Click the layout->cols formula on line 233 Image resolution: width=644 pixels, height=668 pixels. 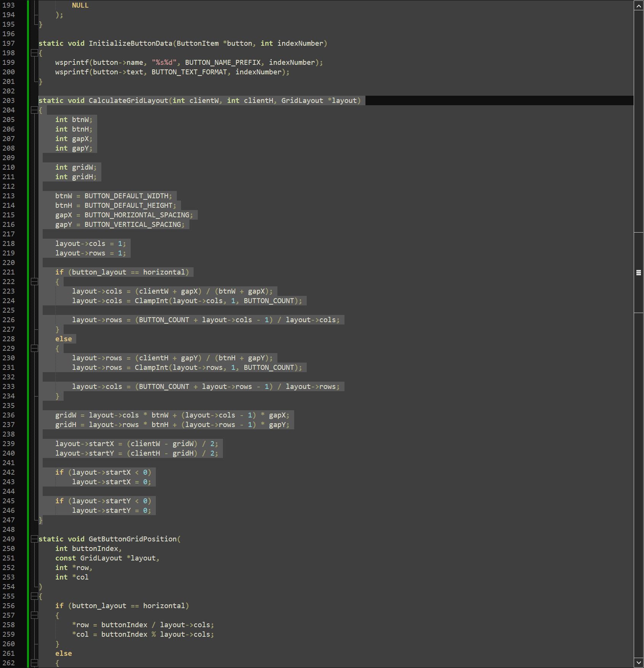click(206, 387)
